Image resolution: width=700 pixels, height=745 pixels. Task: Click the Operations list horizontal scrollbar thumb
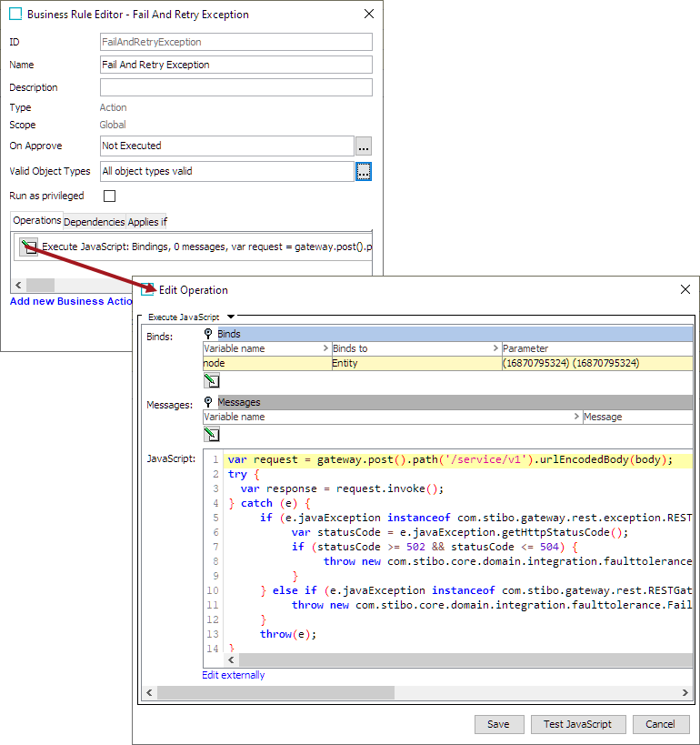(40, 285)
